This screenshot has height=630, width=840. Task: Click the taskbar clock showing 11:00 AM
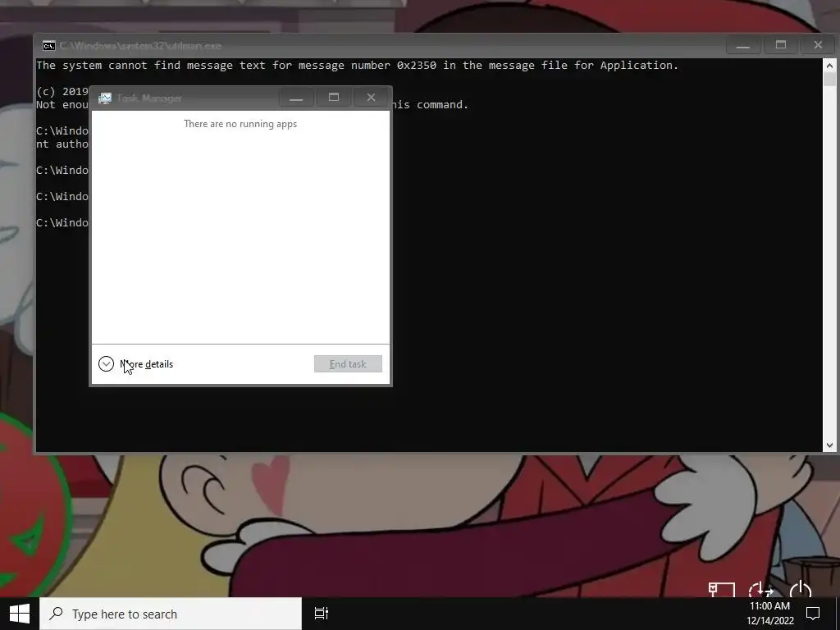pos(769,614)
